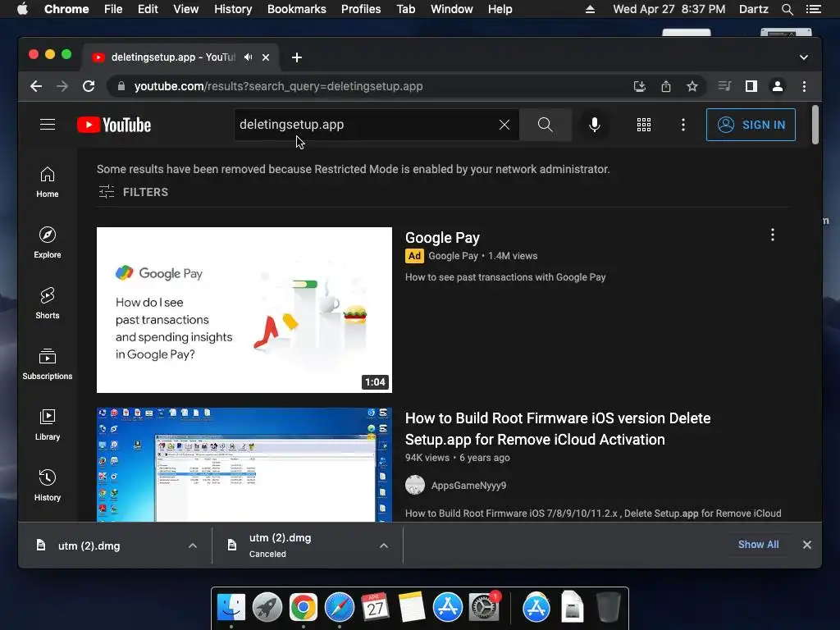Click Show All downloads
Image resolution: width=840 pixels, height=630 pixels.
tap(758, 545)
